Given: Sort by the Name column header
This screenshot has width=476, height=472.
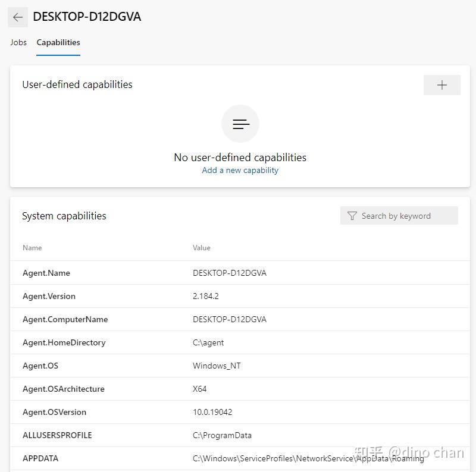Looking at the screenshot, I should 32,248.
